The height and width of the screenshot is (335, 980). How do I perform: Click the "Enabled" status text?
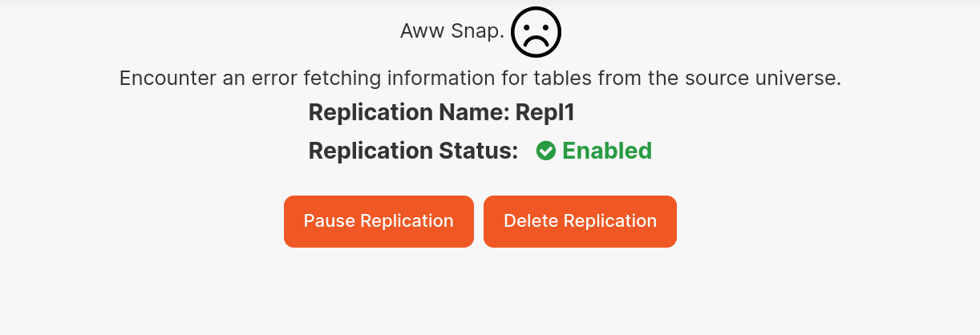(607, 151)
